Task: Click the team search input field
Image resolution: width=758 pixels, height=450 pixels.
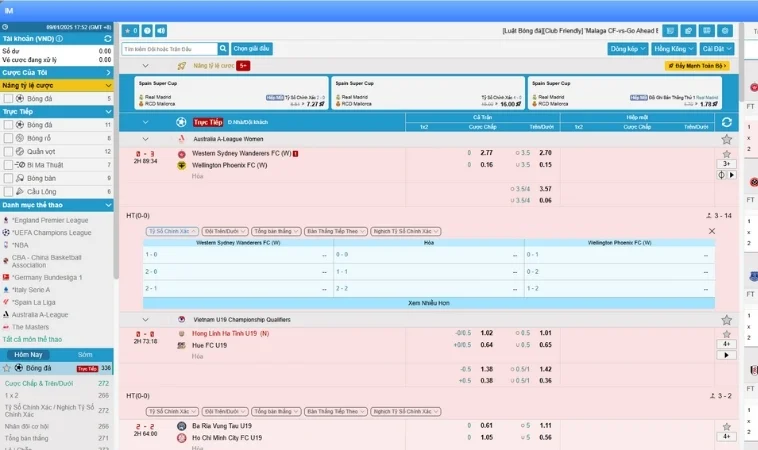Action: coord(168,48)
